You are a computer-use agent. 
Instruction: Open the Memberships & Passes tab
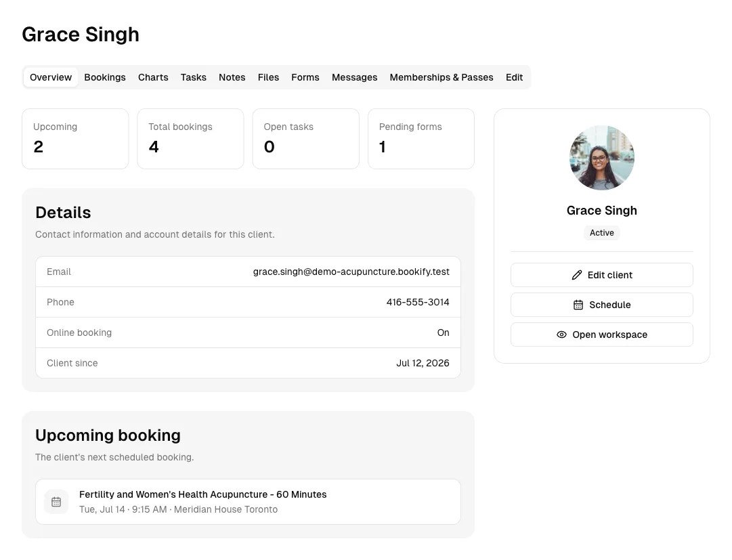(x=442, y=77)
